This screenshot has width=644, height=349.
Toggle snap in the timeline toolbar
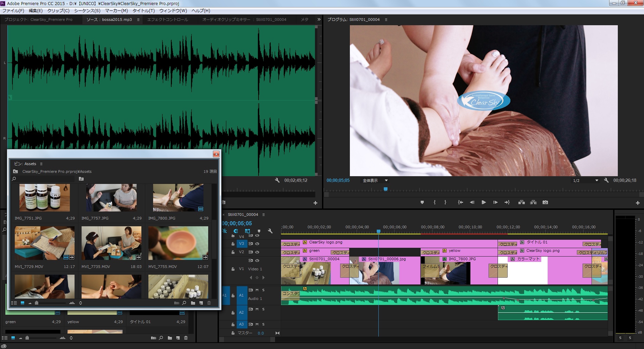236,231
